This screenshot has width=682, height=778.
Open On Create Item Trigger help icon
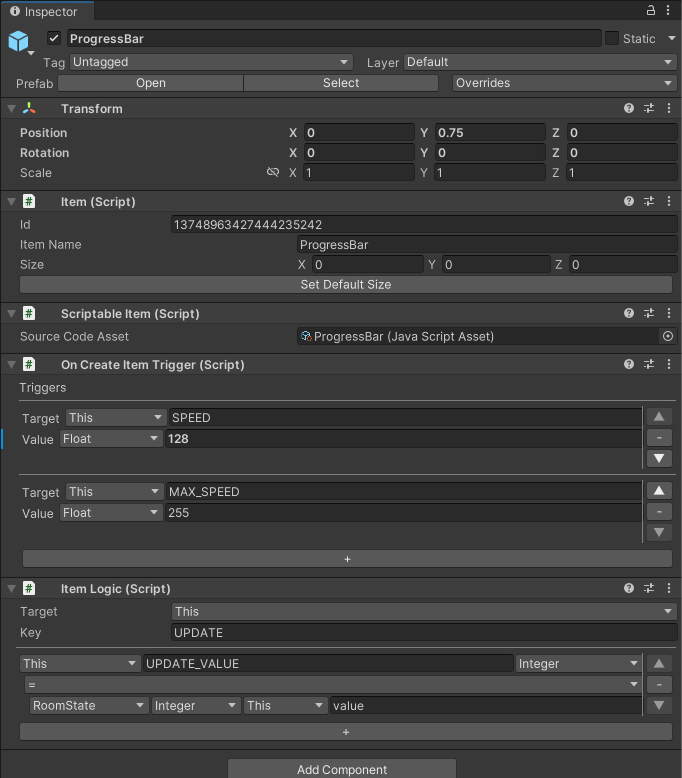point(629,364)
